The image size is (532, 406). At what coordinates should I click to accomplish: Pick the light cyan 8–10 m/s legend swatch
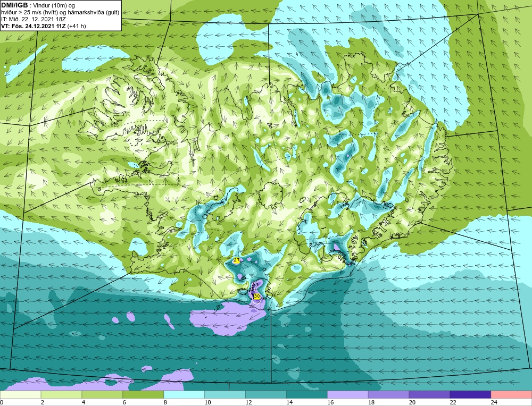point(184,395)
